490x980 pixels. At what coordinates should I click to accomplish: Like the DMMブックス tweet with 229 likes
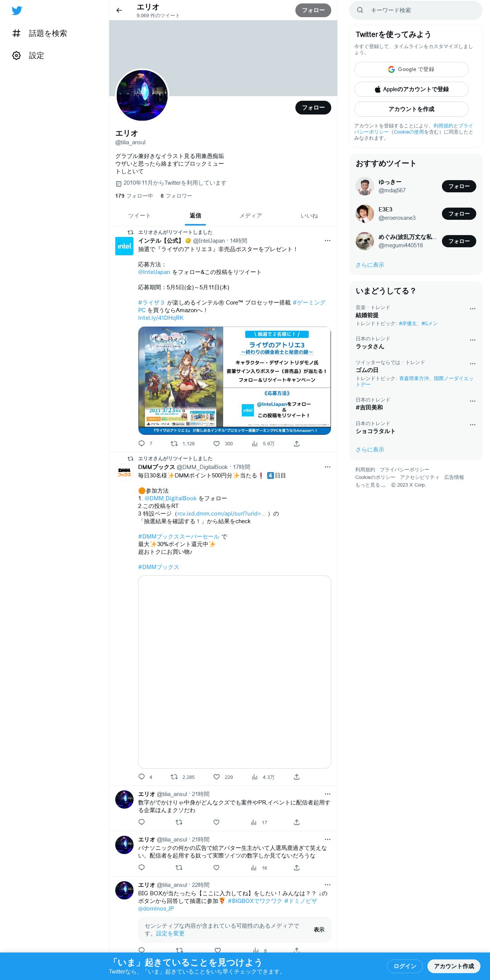pos(216,777)
